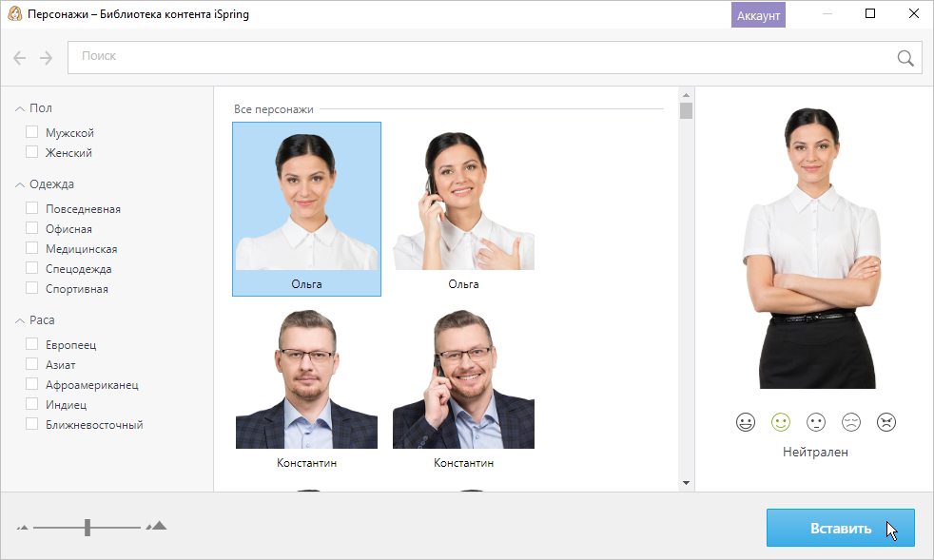934x560 pixels.
Task: Select the angry face emotion icon
Action: (886, 422)
